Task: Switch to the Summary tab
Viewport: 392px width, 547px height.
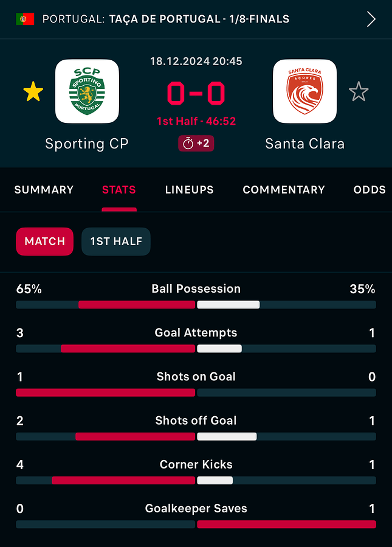Action: click(44, 189)
